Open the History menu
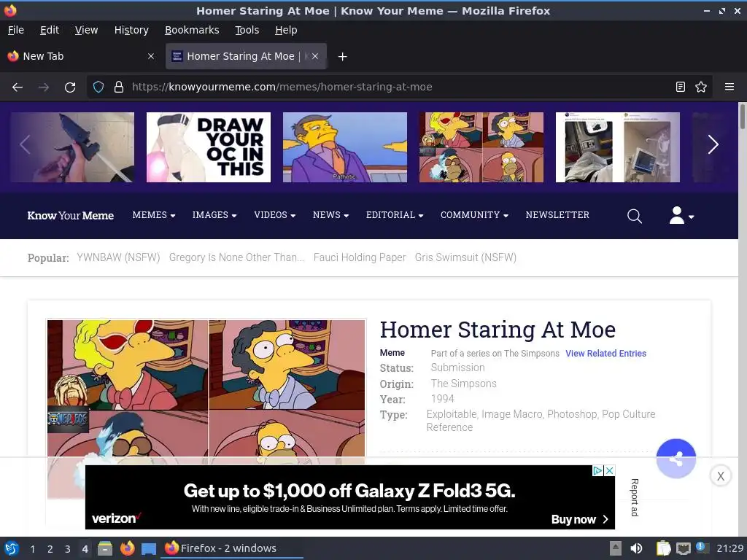The height and width of the screenshot is (560, 747). tap(131, 30)
